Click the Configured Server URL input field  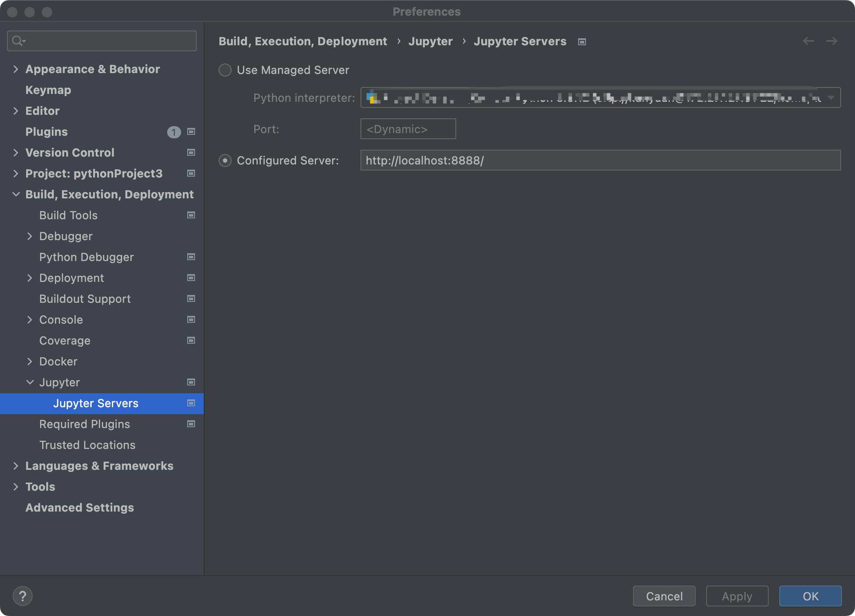601,161
